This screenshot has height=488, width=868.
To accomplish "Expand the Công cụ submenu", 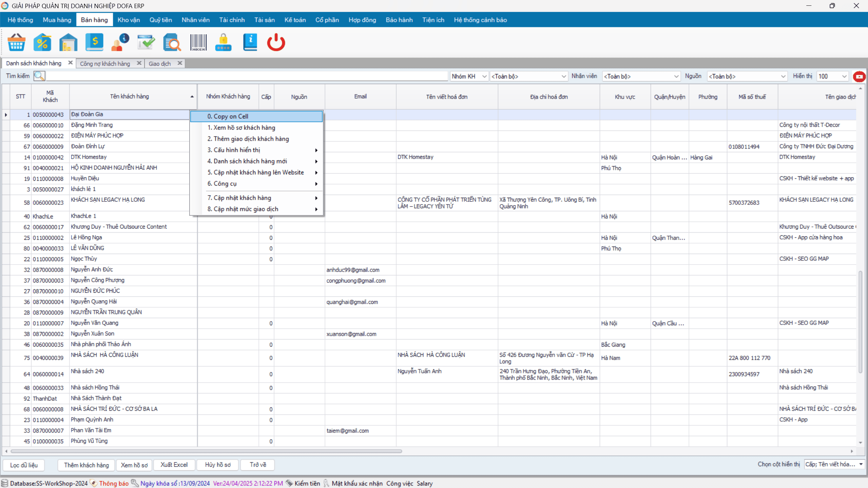I will click(x=256, y=183).
